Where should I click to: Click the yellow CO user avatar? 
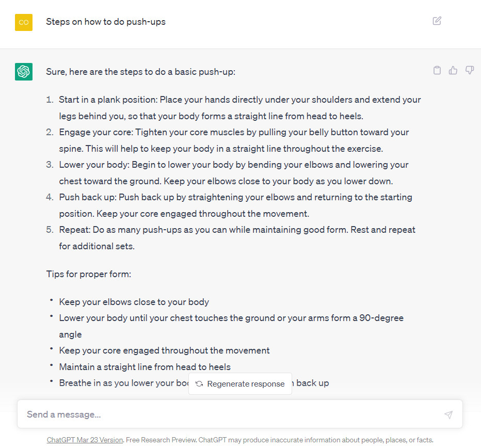(24, 22)
